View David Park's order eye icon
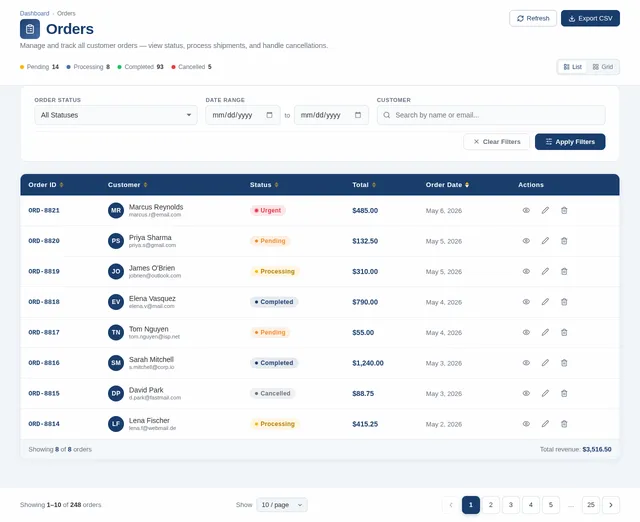 526,393
